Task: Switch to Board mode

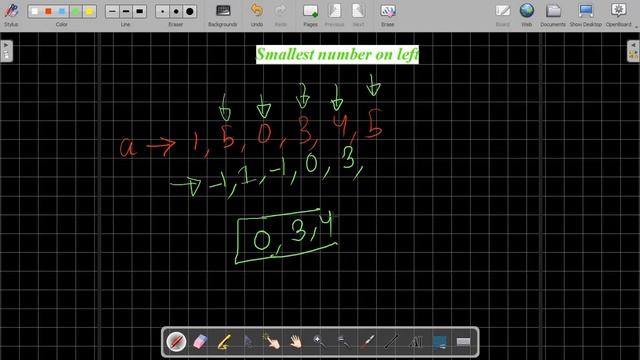Action: (x=502, y=15)
